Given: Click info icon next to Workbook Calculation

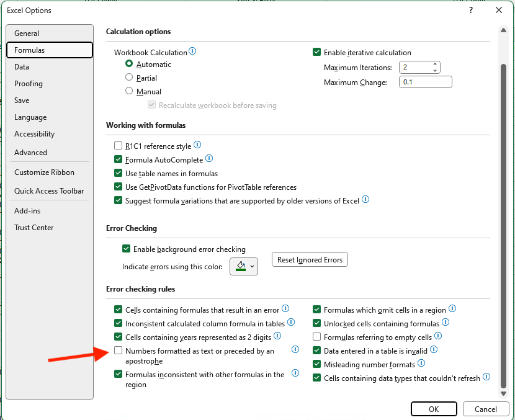Looking at the screenshot, I should point(192,51).
